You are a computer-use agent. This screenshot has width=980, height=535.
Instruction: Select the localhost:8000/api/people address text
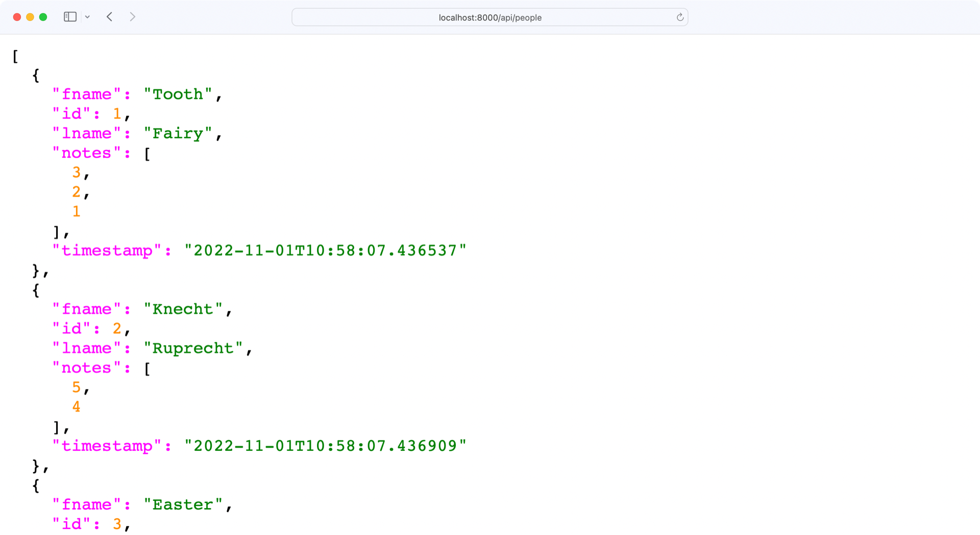point(489,17)
